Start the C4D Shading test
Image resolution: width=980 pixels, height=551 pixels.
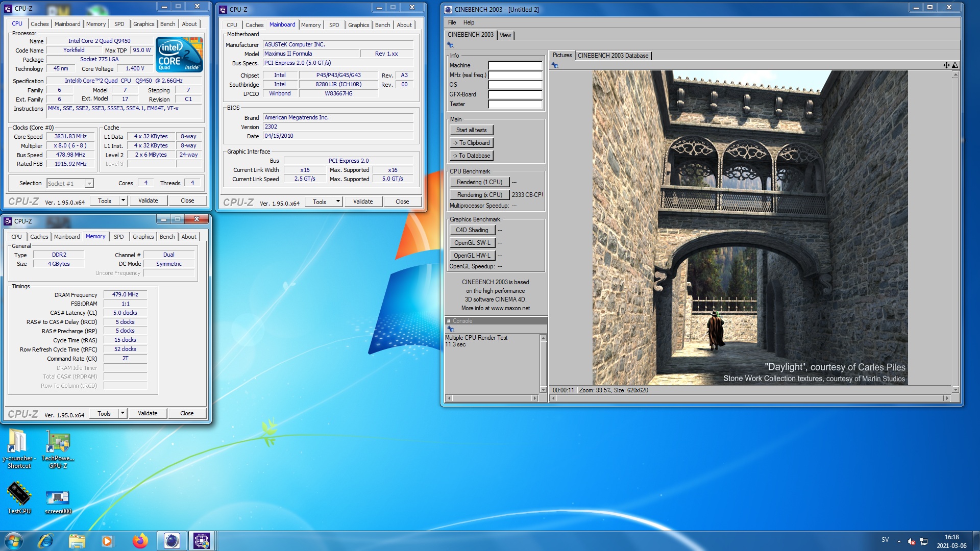[x=472, y=230]
